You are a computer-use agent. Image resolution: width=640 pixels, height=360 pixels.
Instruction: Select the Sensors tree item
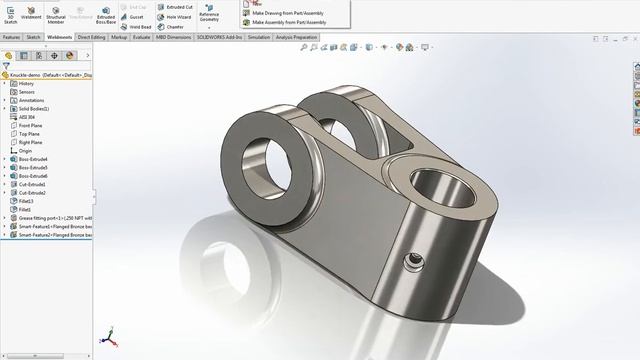click(23, 92)
